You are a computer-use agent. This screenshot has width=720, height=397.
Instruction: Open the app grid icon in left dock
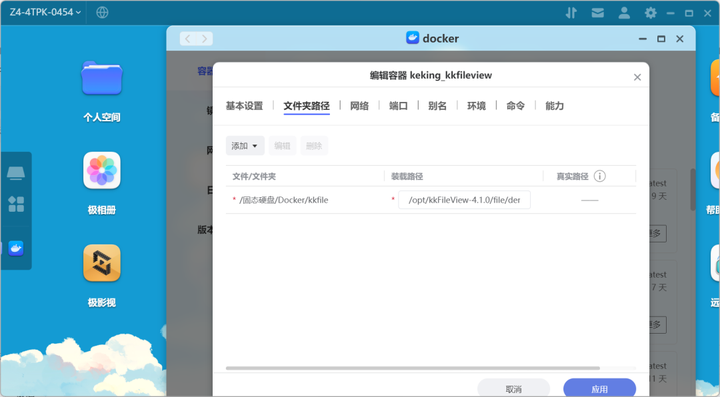click(16, 204)
